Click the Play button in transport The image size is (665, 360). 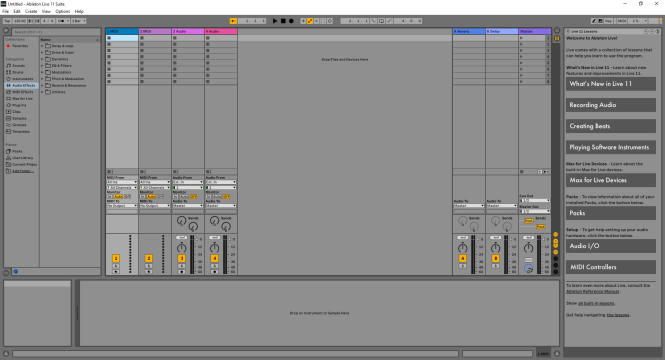click(x=275, y=21)
